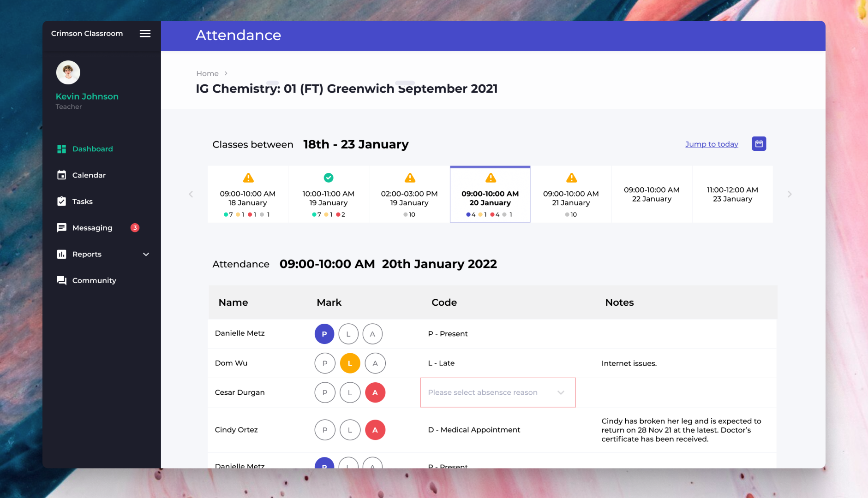868x498 pixels.
Task: Open the absence reason dropdown
Action: (x=497, y=392)
